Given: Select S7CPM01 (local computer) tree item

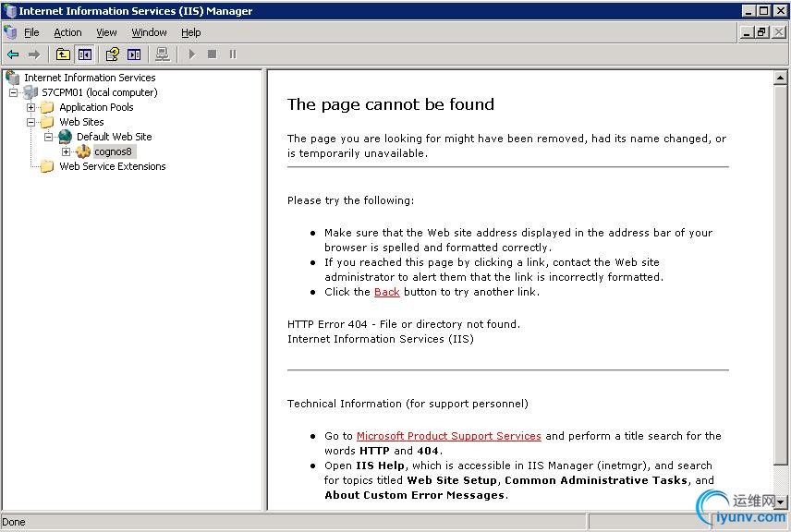Looking at the screenshot, I should 100,92.
